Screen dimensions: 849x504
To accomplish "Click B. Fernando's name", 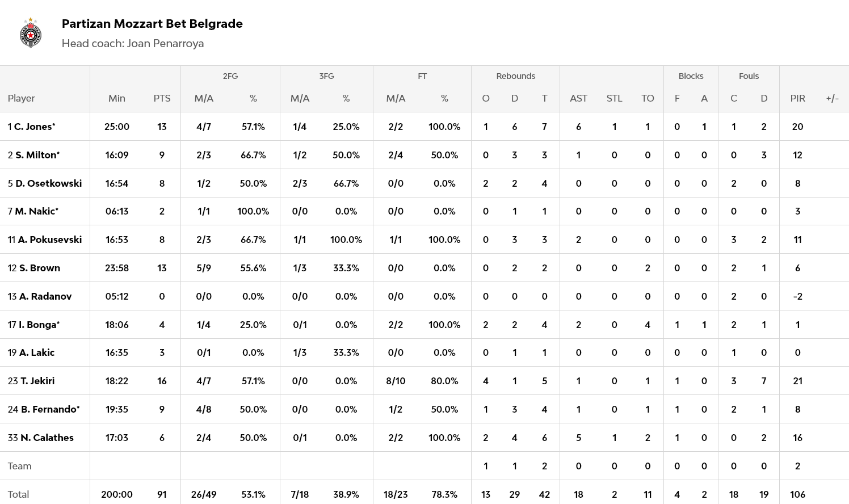I will [50, 409].
